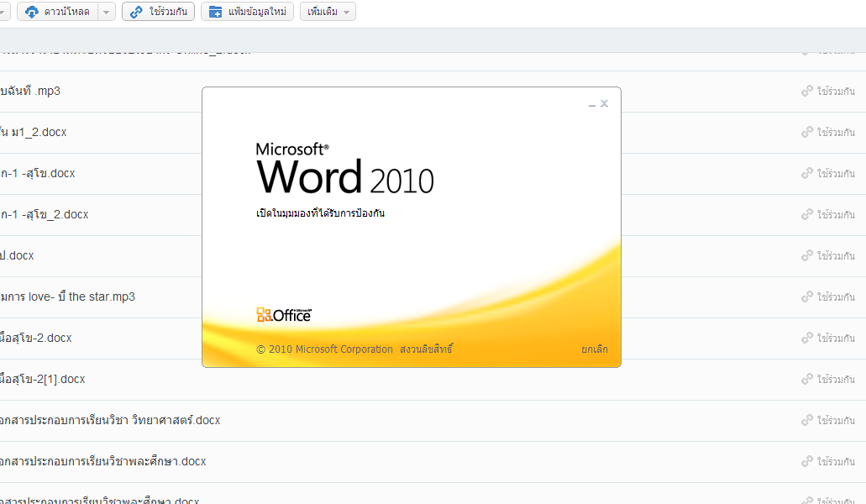This screenshot has width=866, height=504.
Task: Cancel Word loading with the ยกเลิก link
Action: point(594,349)
